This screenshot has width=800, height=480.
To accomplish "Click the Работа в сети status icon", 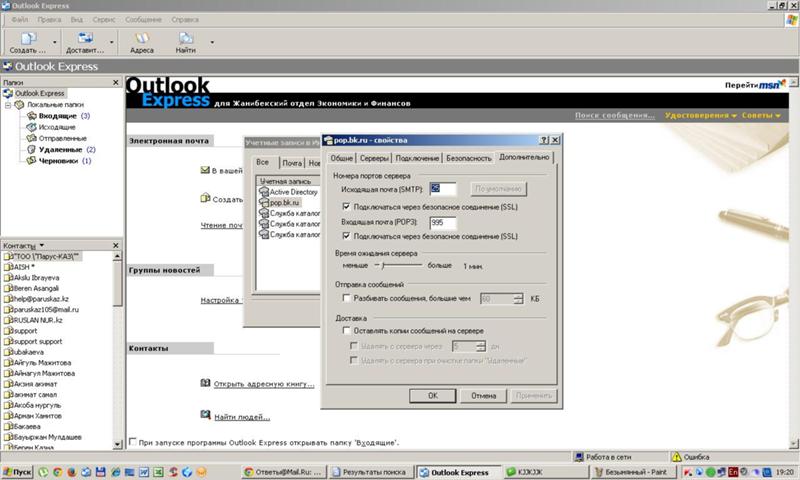I will 579,457.
